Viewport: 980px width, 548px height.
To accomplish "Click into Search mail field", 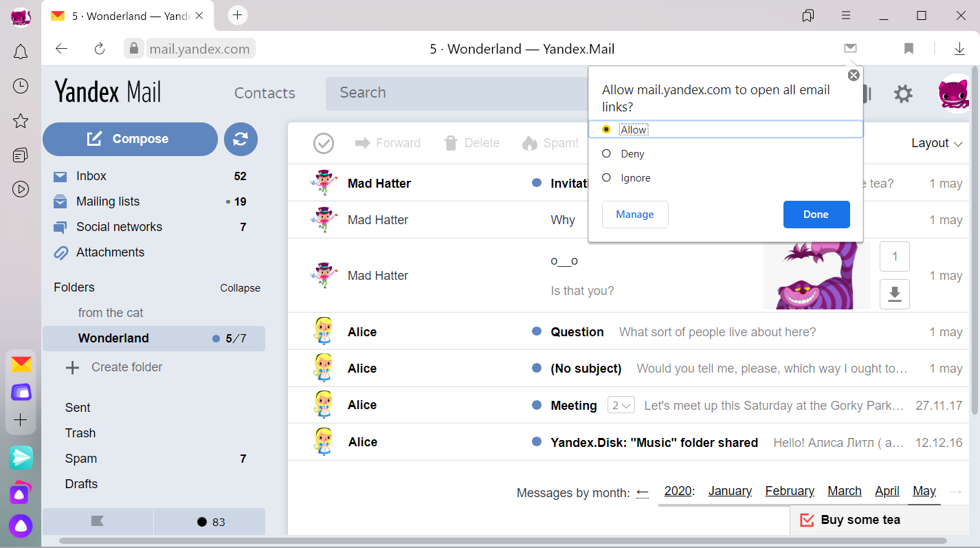I will click(x=457, y=94).
